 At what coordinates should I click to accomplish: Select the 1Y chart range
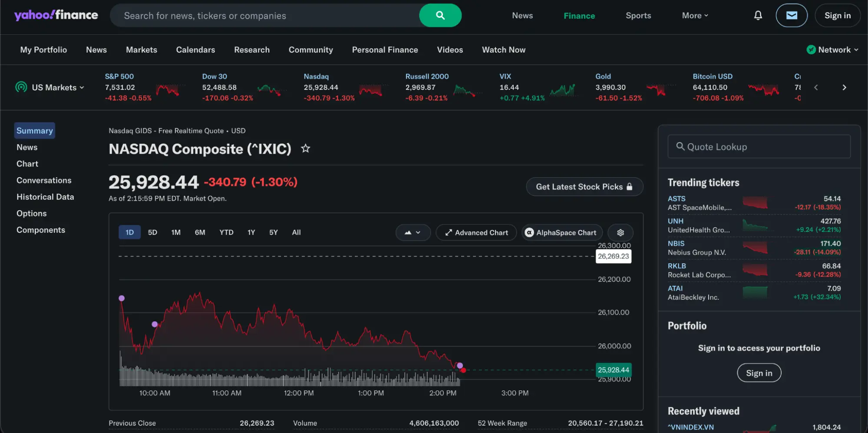[x=251, y=232]
